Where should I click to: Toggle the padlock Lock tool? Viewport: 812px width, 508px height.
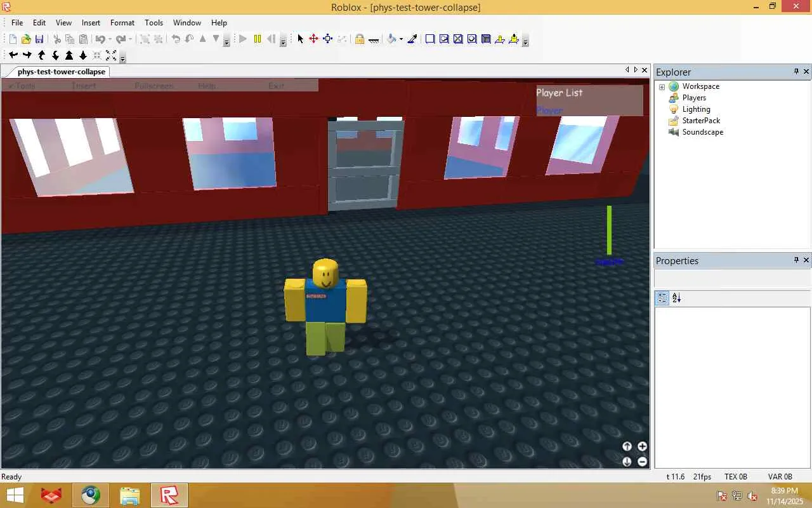[x=360, y=39]
